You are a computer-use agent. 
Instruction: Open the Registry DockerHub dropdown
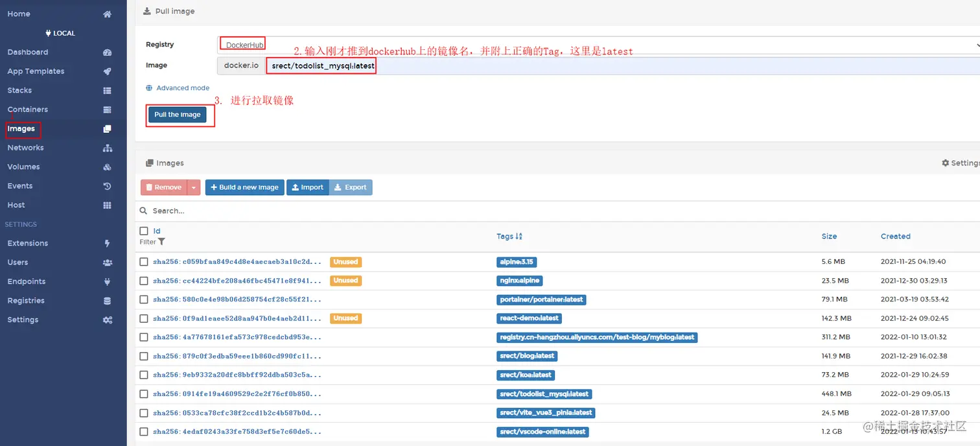coord(598,45)
